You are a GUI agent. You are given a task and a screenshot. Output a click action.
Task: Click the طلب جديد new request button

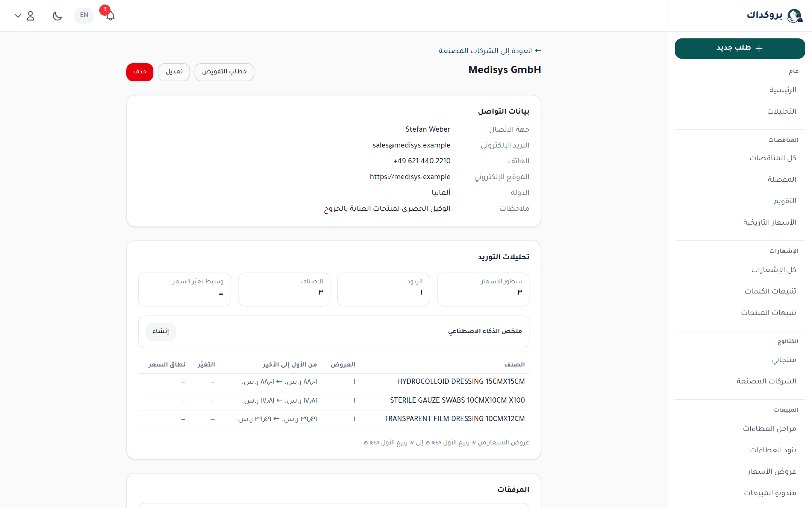(x=740, y=48)
